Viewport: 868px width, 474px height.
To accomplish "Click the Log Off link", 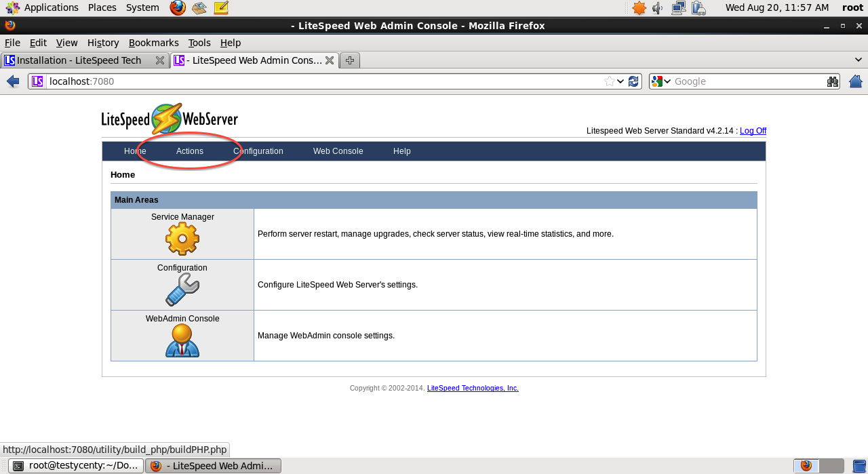I will click(x=753, y=131).
